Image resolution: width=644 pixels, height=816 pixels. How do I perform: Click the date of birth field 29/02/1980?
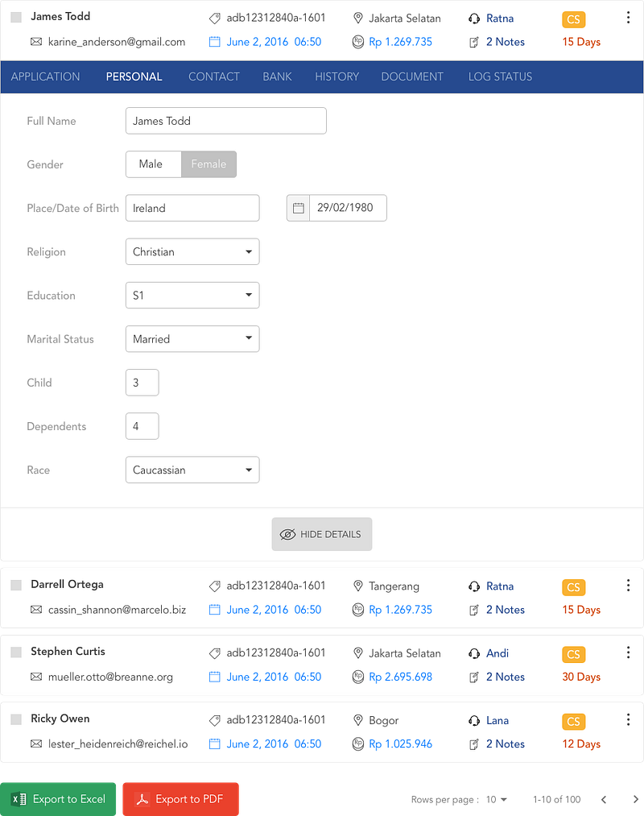[x=348, y=208]
